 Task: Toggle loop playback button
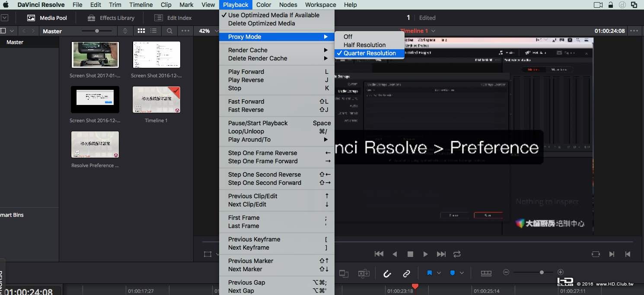click(x=457, y=254)
